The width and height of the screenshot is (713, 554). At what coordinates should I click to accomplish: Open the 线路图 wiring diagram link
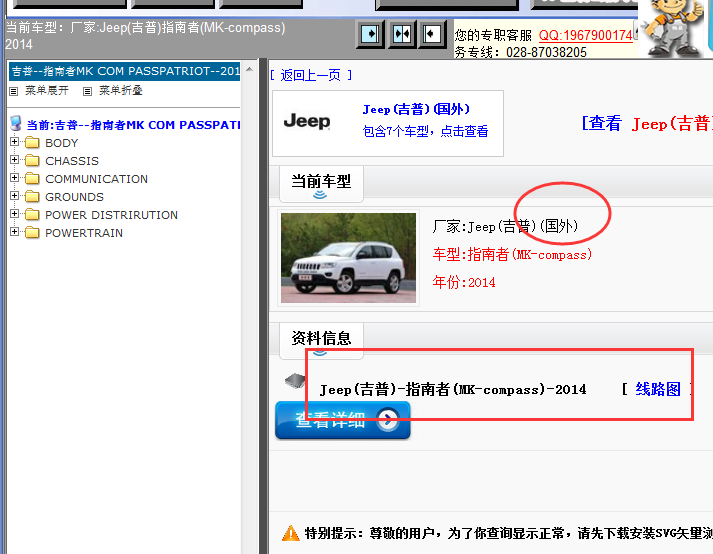658,389
